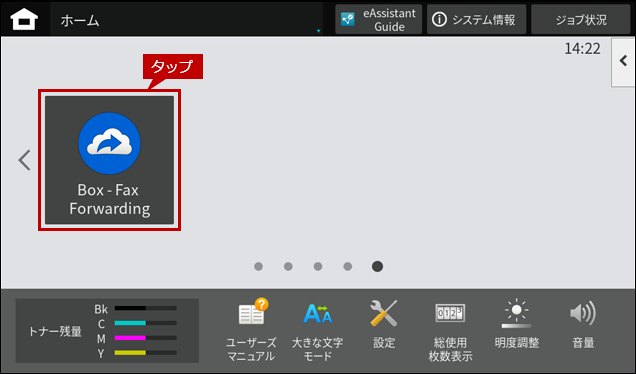This screenshot has width=636, height=374.
Task: Open 設定 settings
Action: (x=384, y=325)
